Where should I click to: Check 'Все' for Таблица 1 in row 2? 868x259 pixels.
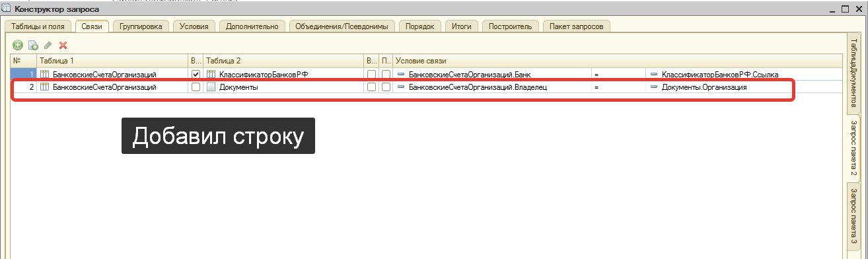[196, 87]
